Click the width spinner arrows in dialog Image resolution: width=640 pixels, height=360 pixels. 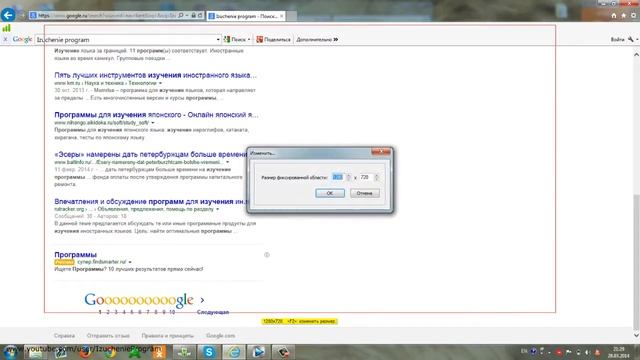348,177
